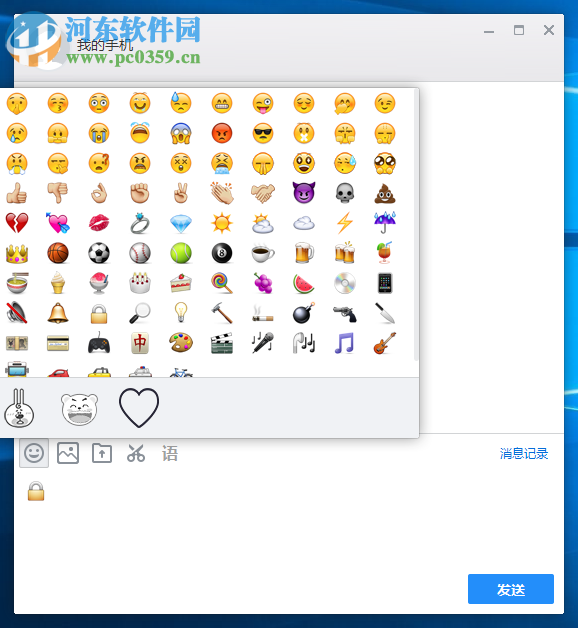
Task: Insert the coffee cup emoji
Action: click(x=263, y=253)
